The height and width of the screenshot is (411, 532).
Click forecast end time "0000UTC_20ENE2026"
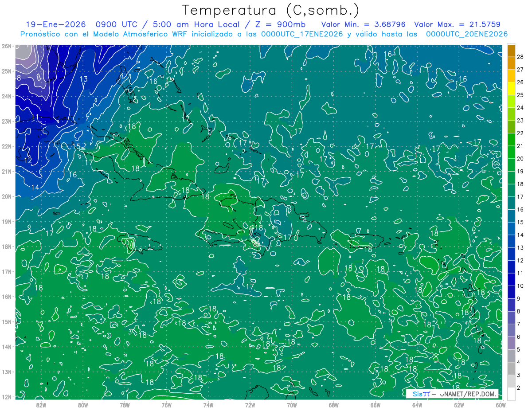coord(466,34)
